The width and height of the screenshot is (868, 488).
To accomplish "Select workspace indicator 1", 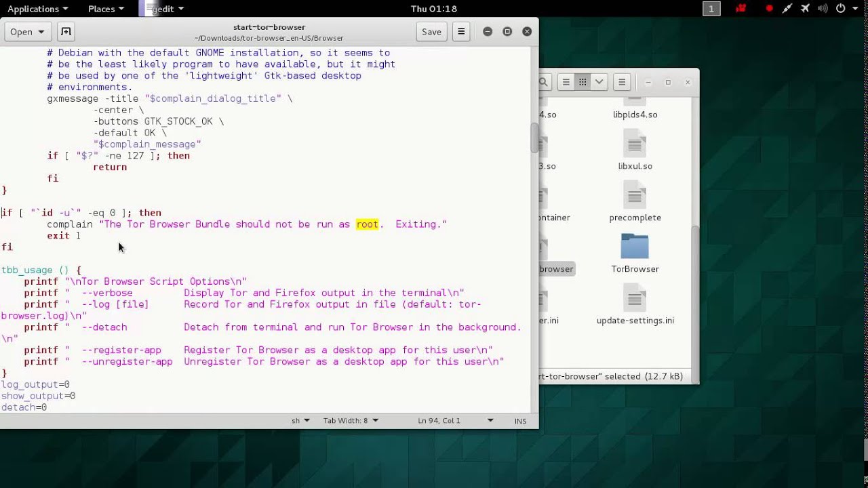I will point(711,9).
